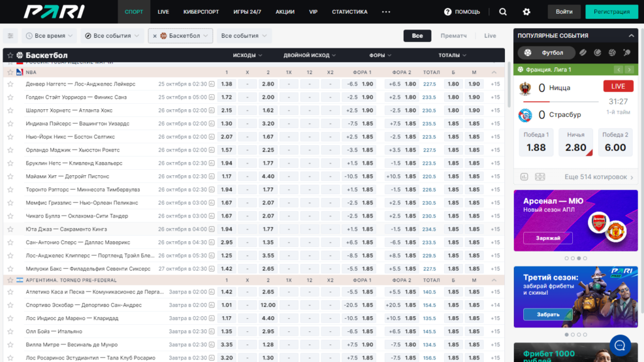Image resolution: width=644 pixels, height=362 pixels.
Task: Open the Исходы column dropdown
Action: 247,55
